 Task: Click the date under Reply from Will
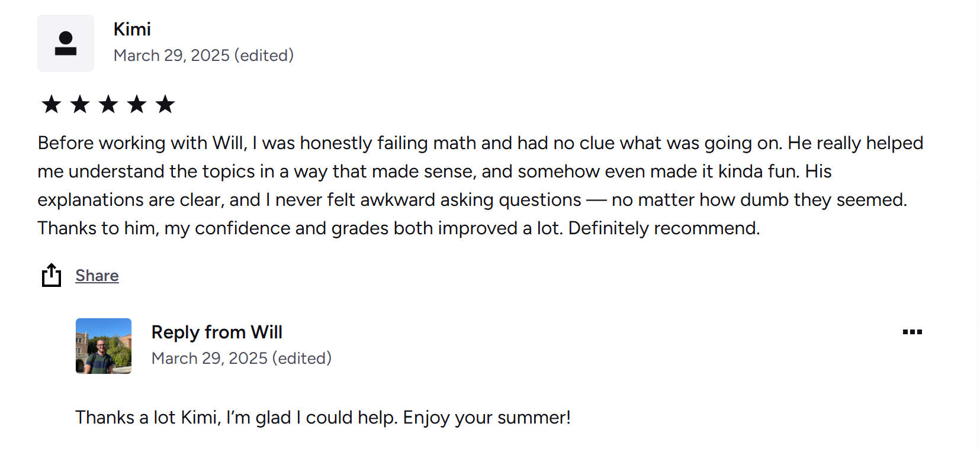coord(210,358)
